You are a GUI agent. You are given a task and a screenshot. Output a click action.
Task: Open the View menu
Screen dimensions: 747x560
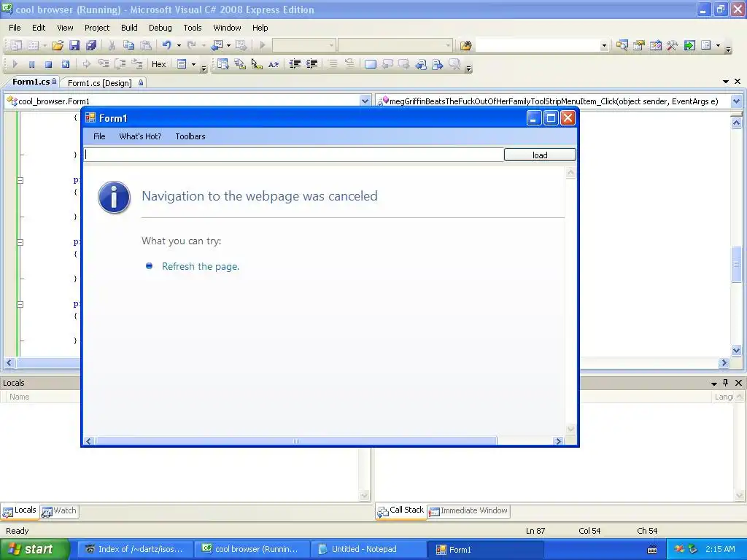[x=65, y=28]
